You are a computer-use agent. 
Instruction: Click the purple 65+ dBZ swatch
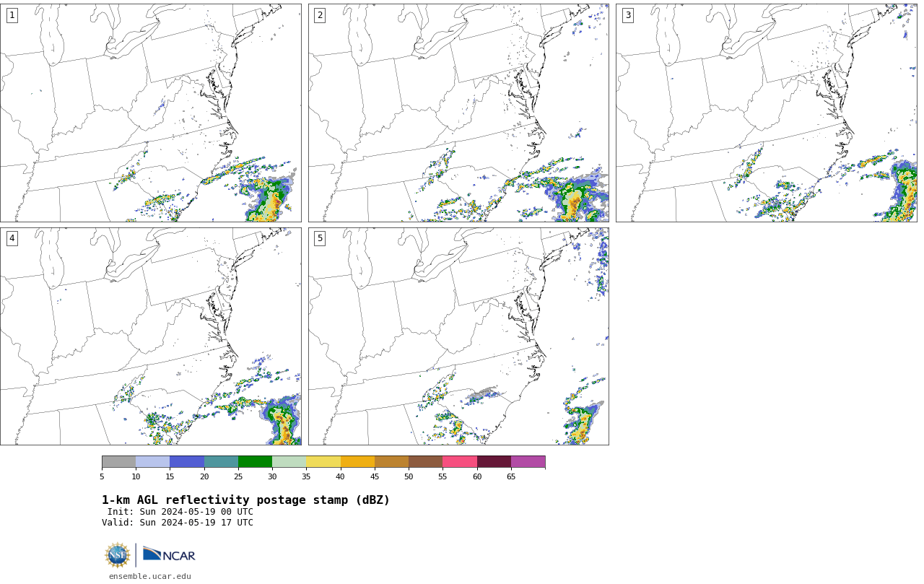[528, 462]
